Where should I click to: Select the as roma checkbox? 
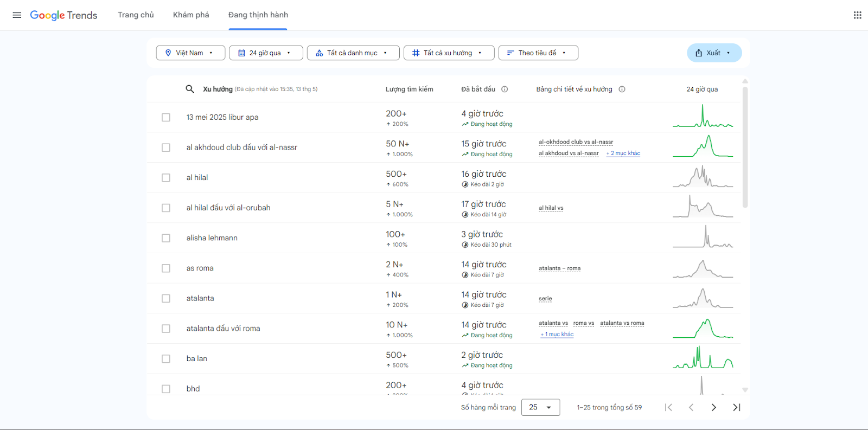pyautogui.click(x=166, y=268)
